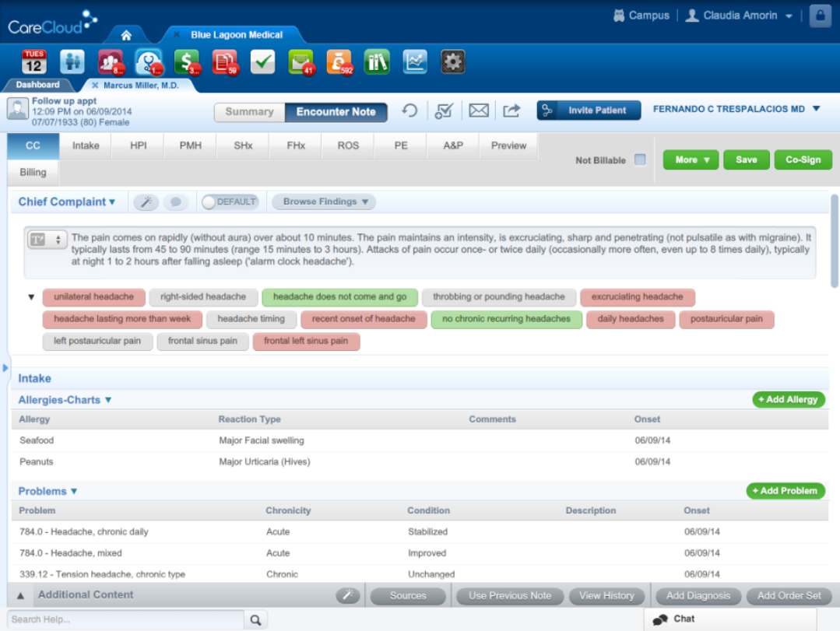Click the green checkmark Tasks icon
840x631 pixels.
[262, 61]
